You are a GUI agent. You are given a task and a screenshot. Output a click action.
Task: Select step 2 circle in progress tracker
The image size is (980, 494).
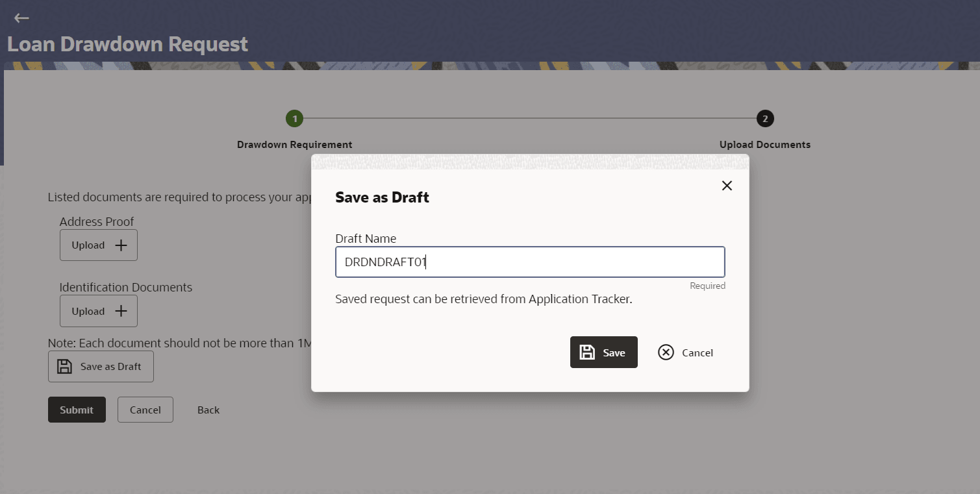[x=765, y=119]
